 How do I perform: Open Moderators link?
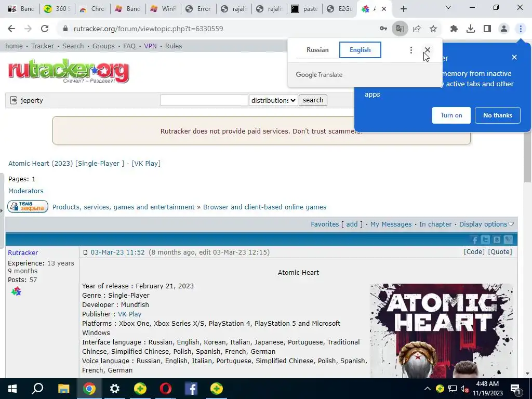tap(26, 191)
